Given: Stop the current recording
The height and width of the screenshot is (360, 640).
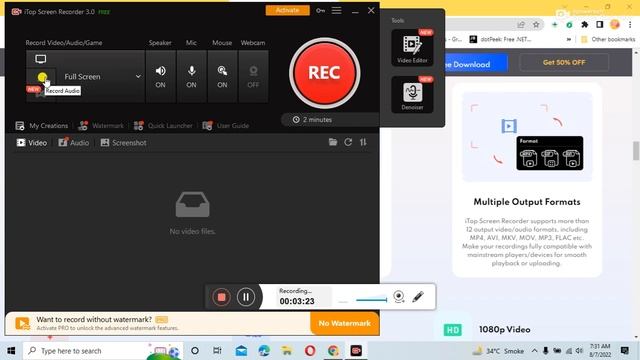Looking at the screenshot, I should [221, 297].
